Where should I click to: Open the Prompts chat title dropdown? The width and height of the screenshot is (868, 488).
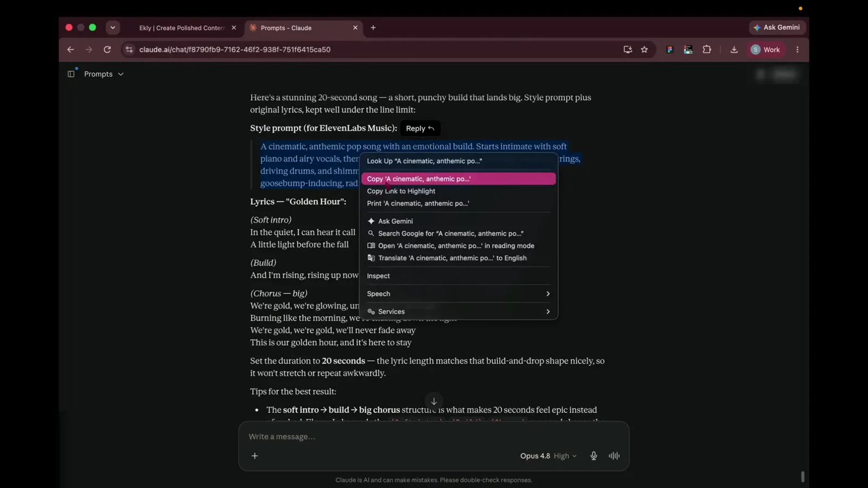(104, 74)
